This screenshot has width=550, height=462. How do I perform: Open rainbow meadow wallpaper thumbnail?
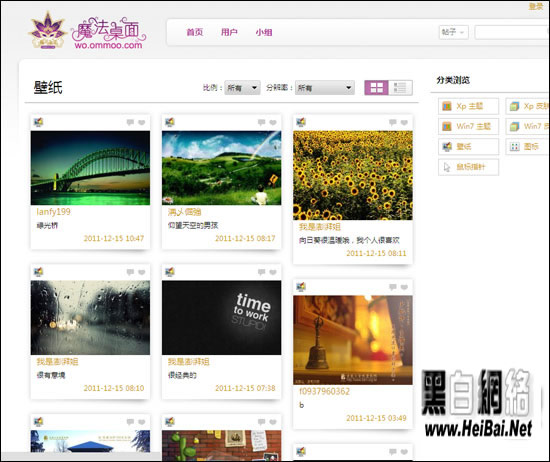[x=221, y=168]
